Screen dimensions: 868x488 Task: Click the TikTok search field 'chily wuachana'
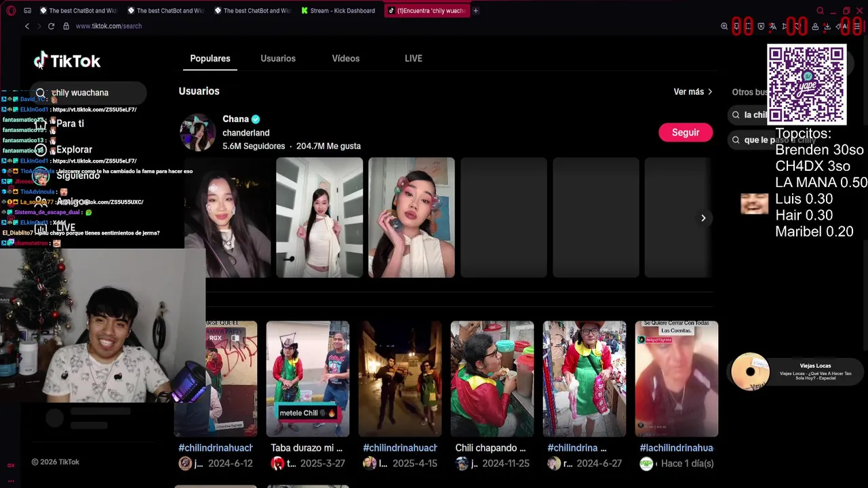[88, 93]
